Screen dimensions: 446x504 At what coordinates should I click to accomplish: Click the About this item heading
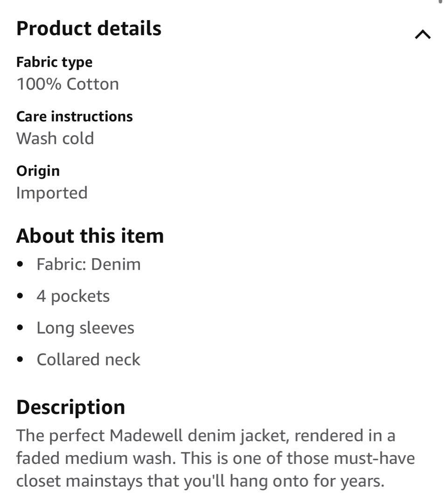90,236
